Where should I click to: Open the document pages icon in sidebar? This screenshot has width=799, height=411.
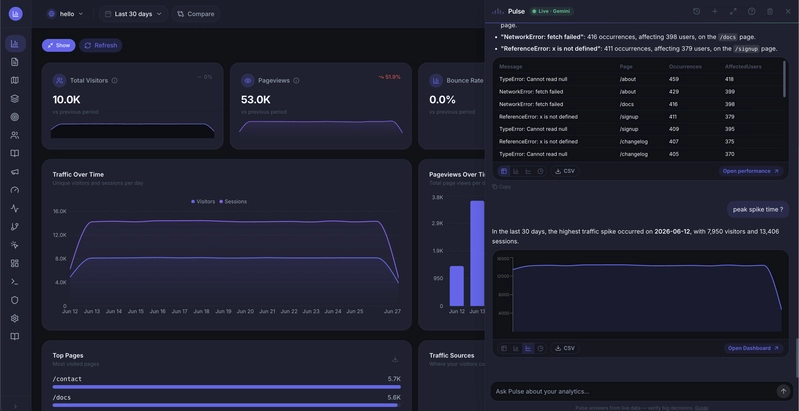(15, 62)
